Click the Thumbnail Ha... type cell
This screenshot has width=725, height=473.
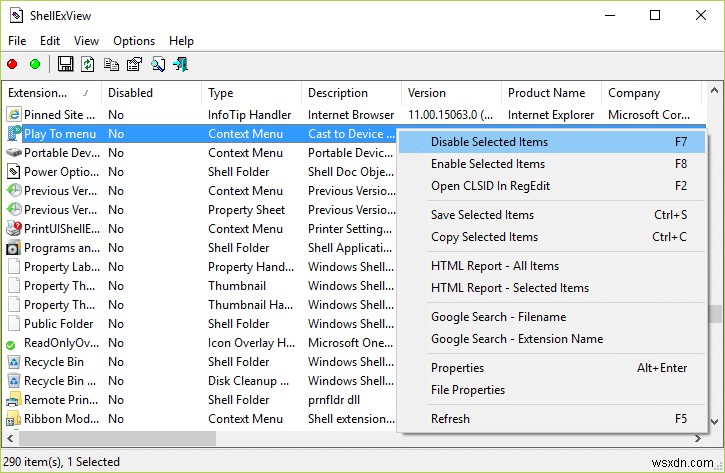[250, 305]
